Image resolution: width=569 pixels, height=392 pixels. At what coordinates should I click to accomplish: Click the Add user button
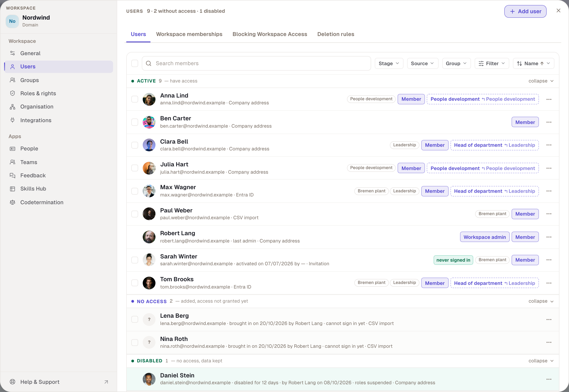coord(525,11)
